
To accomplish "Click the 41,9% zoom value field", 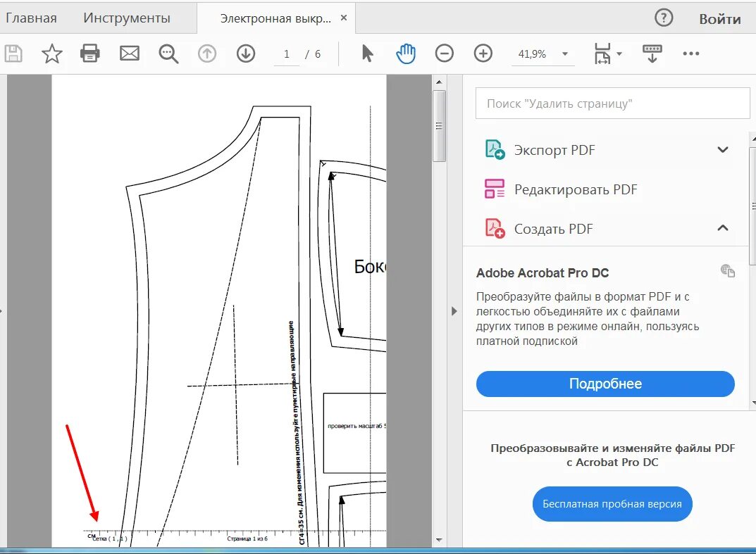I will pos(533,54).
